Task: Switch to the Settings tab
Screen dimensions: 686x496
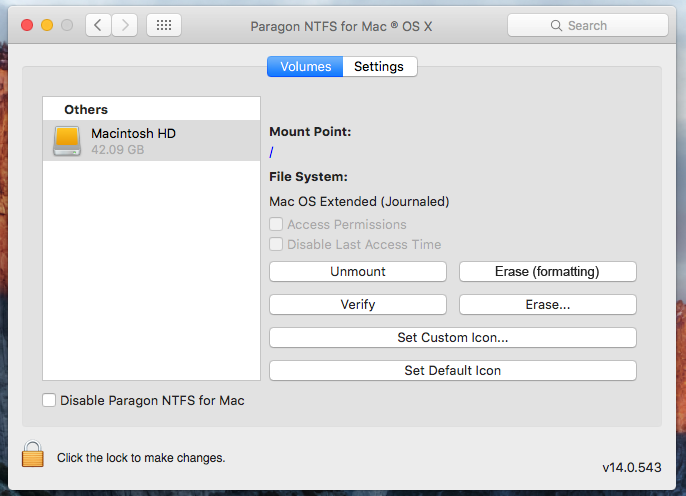Action: pyautogui.click(x=379, y=67)
